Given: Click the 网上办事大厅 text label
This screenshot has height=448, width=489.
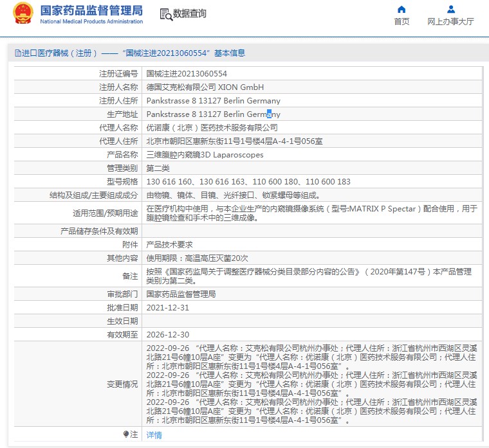Looking at the screenshot, I should [x=450, y=21].
